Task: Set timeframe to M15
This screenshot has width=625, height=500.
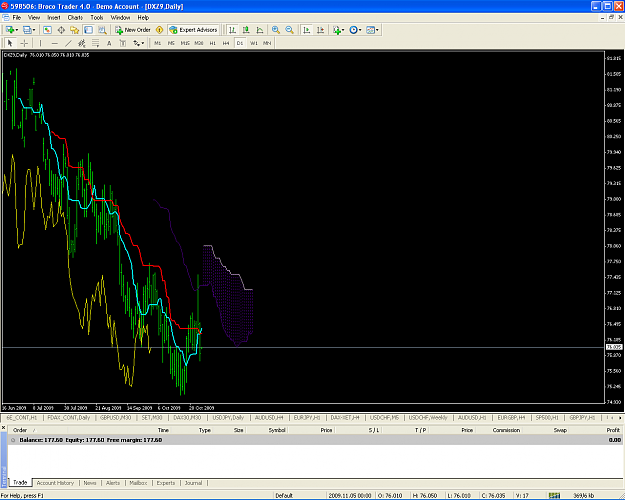Action: [x=185, y=43]
